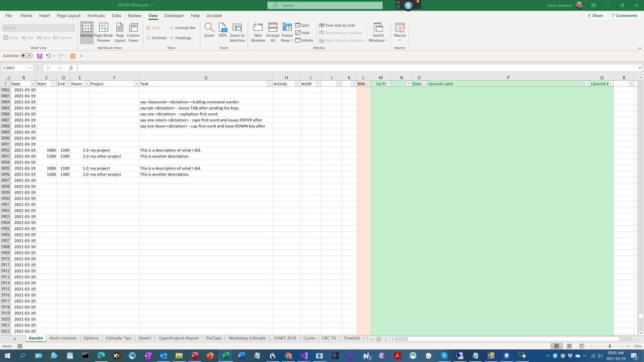Click the Save icon in Quick Access

[x=40, y=56]
